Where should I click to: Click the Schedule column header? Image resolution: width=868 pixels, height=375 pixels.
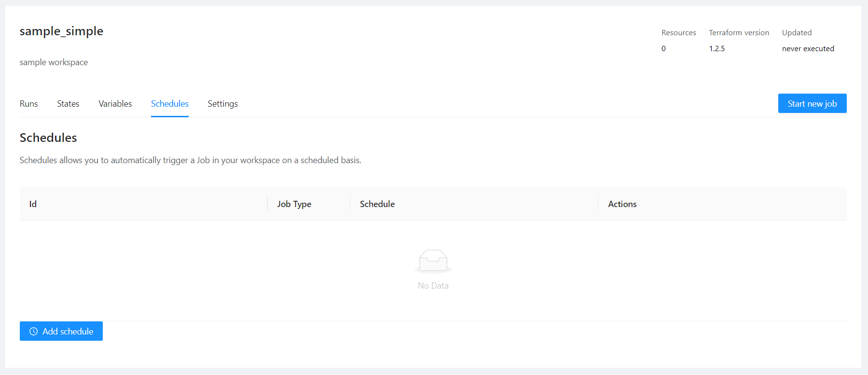[x=377, y=204]
